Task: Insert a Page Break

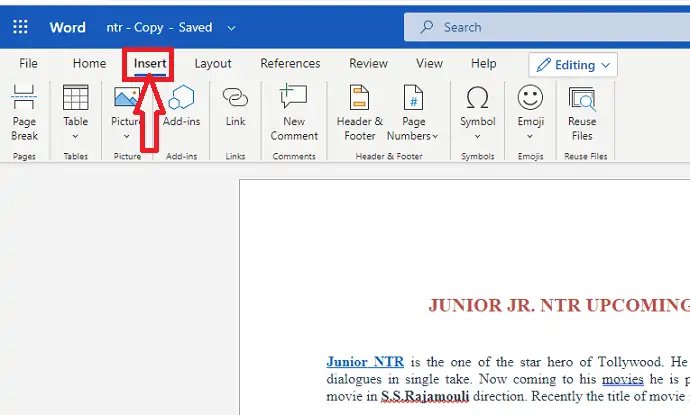Action: click(x=24, y=113)
